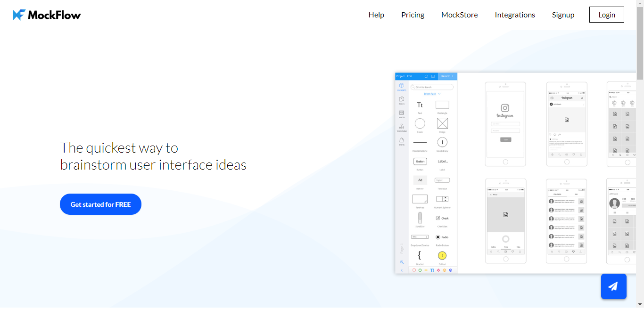Select the green circle quick tool
The height and width of the screenshot is (309, 644).
[x=420, y=270]
